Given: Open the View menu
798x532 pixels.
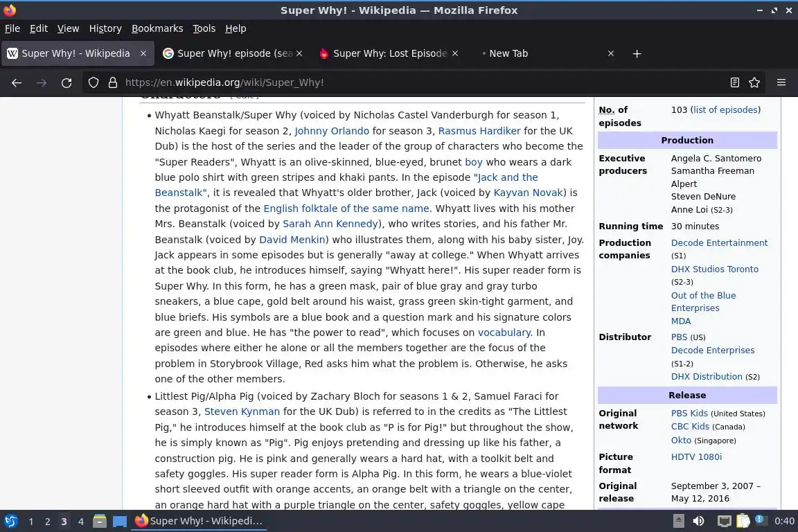Looking at the screenshot, I should coord(68,28).
